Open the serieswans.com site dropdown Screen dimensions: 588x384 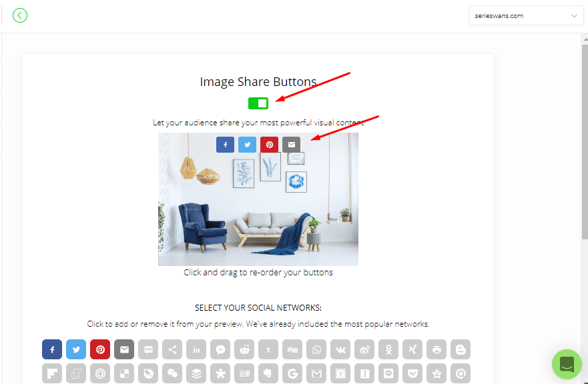[x=526, y=16]
